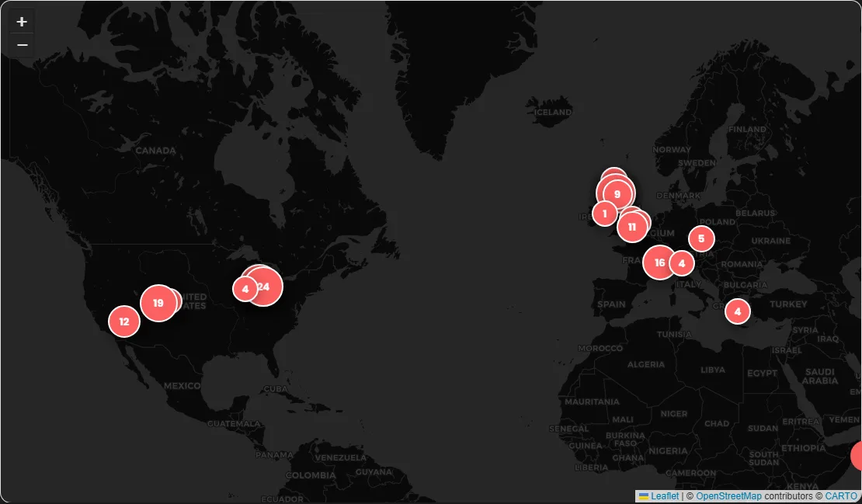Viewport: 862px width, 504px height.
Task: Click the cluster marker labeled 16
Action: 659,262
